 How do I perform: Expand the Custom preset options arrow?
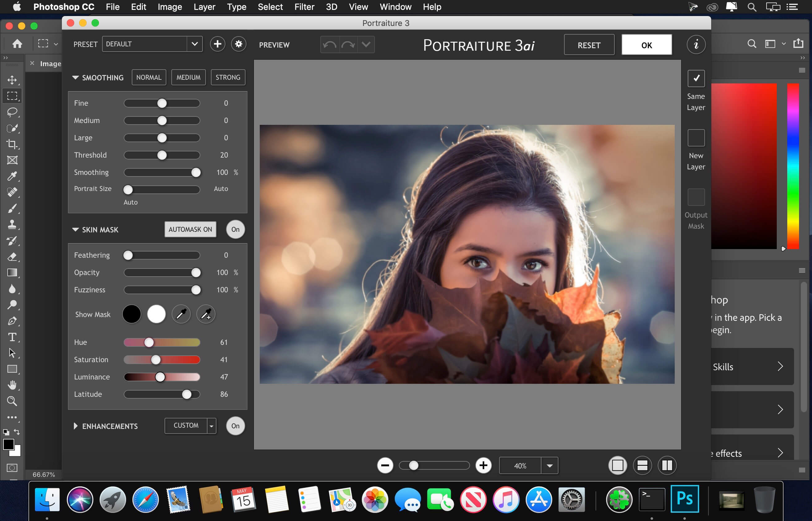[211, 425]
